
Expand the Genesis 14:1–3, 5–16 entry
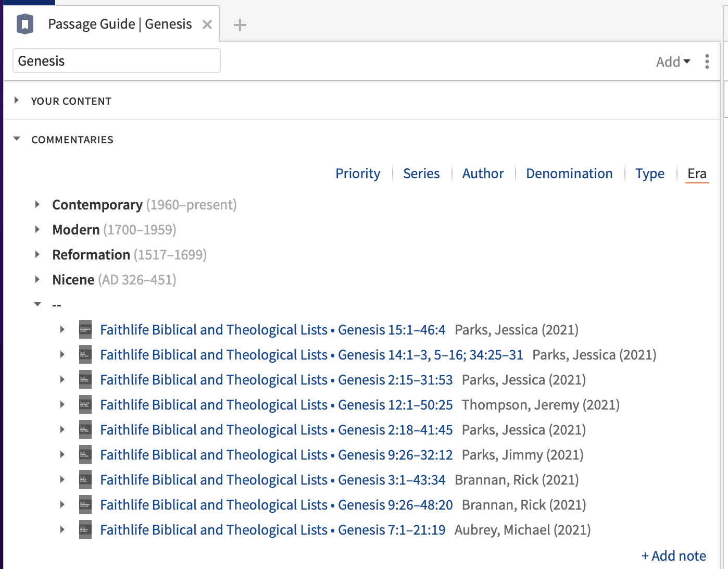[x=62, y=354]
